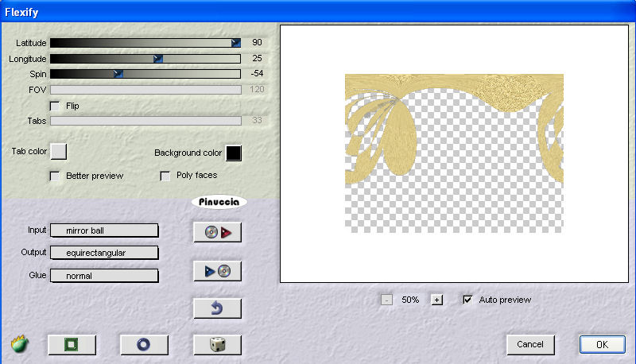The image size is (636, 364).
Task: Click the Tabs value 33
Action: click(257, 120)
